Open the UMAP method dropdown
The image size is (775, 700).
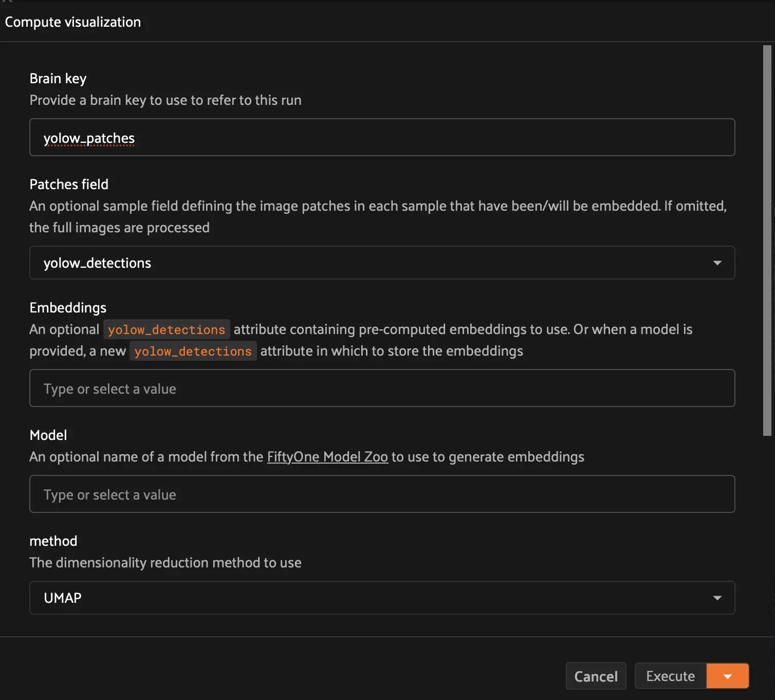tap(360, 598)
